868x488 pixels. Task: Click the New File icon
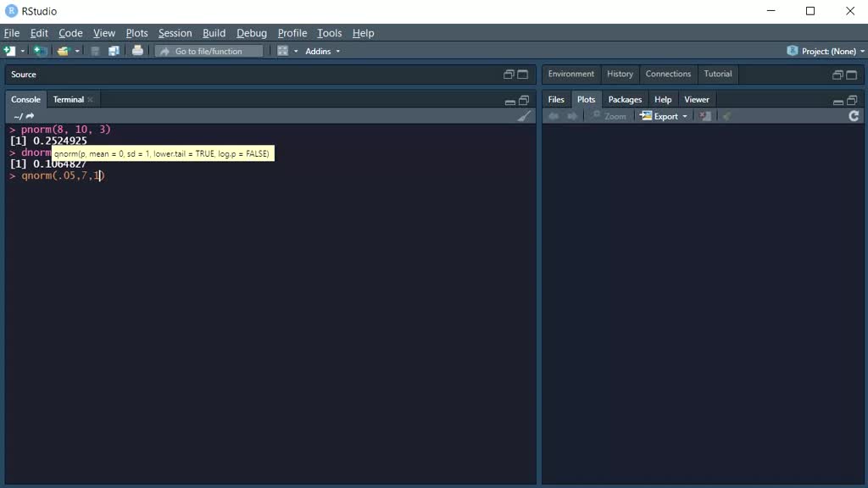point(9,51)
